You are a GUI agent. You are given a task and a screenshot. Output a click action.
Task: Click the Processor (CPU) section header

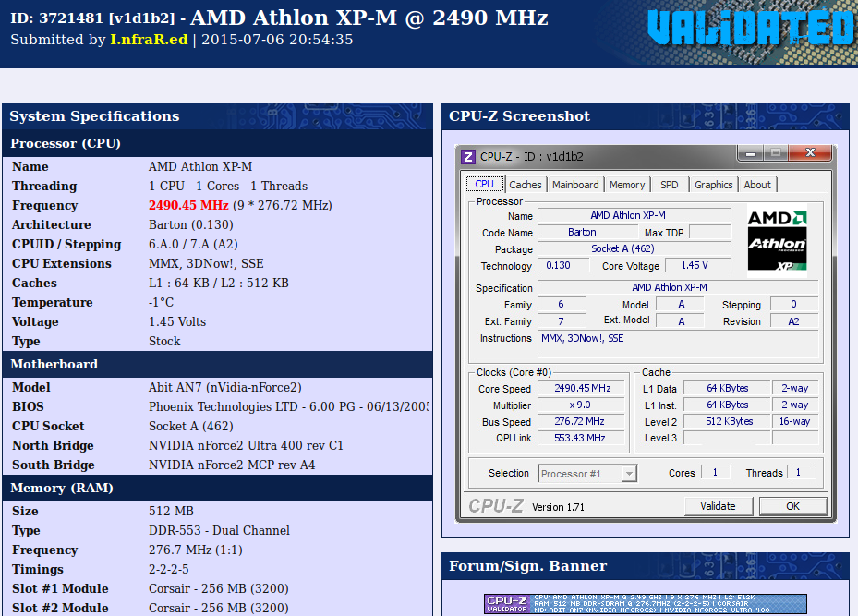218,143
